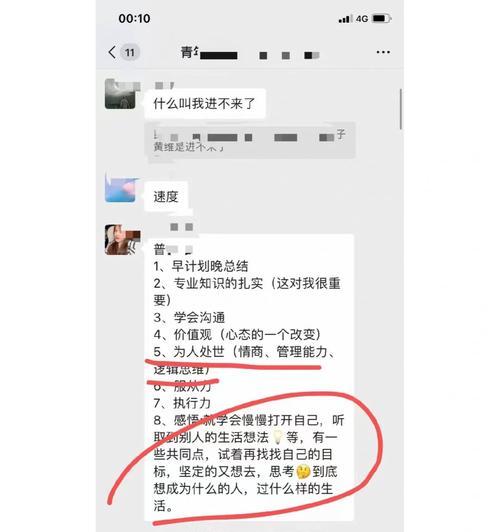
Task: Open the dark landscape avatar profile
Action: click(120, 94)
